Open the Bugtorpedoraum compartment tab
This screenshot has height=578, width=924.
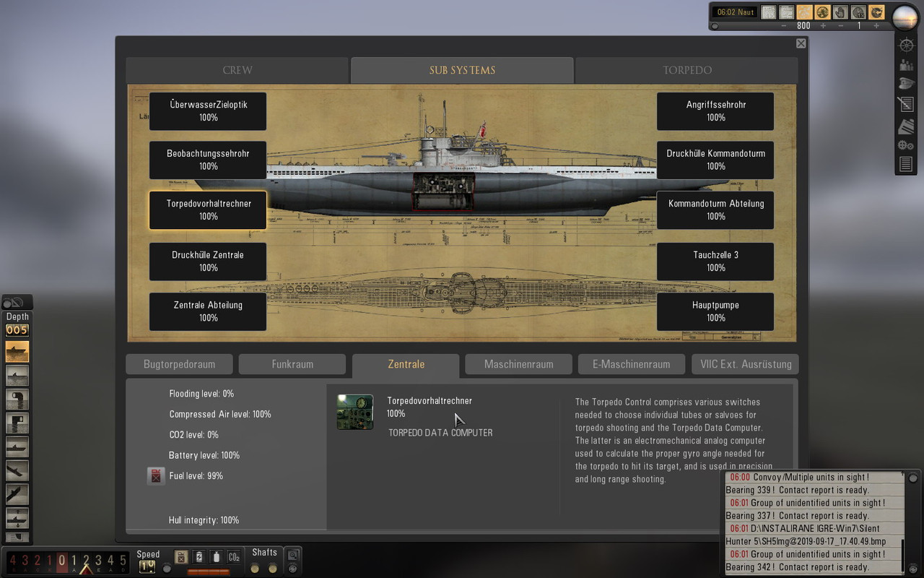[179, 364]
